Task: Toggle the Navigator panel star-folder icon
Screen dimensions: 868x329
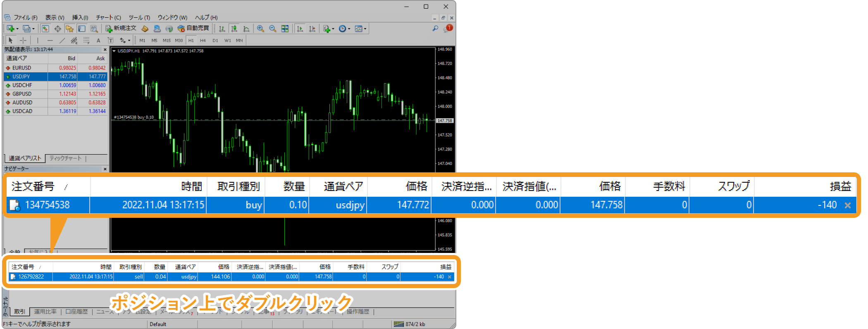Action: [x=69, y=29]
